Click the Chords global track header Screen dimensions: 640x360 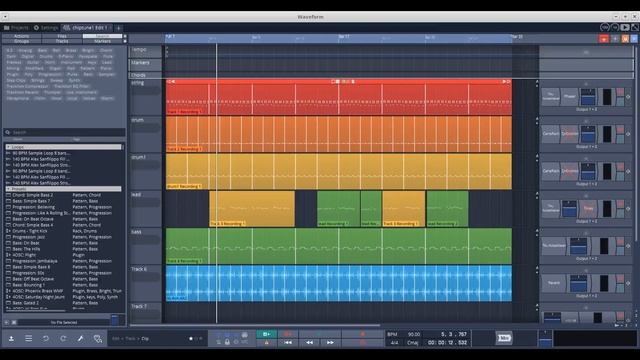146,76
